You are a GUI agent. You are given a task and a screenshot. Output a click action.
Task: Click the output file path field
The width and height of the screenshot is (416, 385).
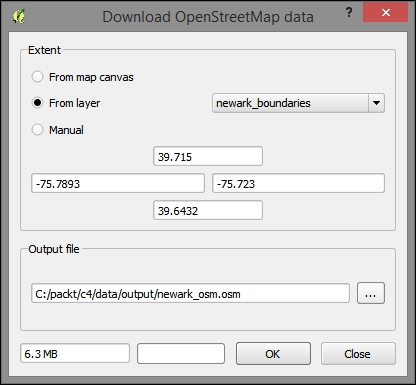pos(190,293)
